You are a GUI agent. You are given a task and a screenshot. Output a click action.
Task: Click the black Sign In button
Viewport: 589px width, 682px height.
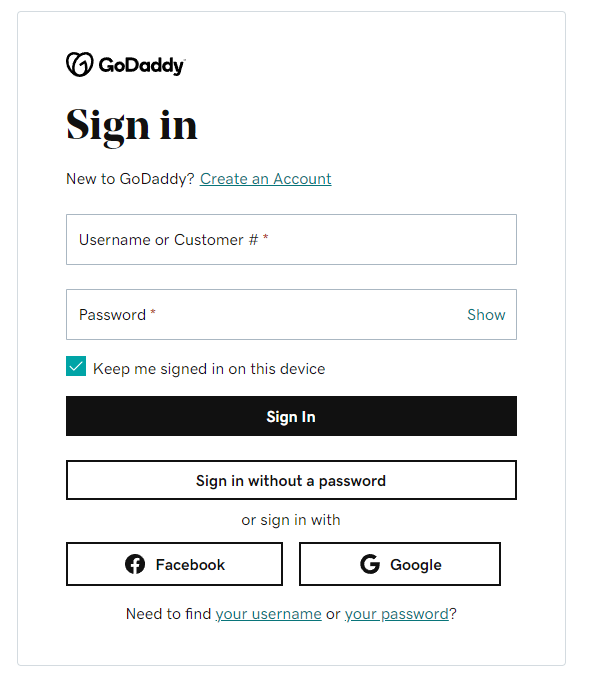[291, 416]
